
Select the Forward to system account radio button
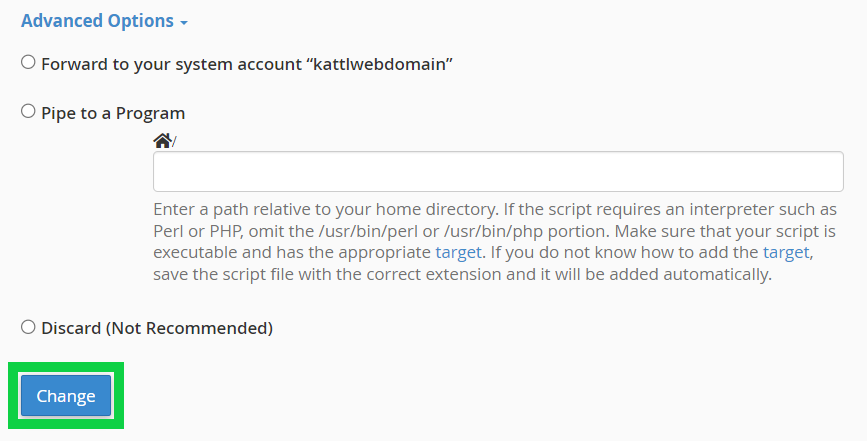point(28,62)
